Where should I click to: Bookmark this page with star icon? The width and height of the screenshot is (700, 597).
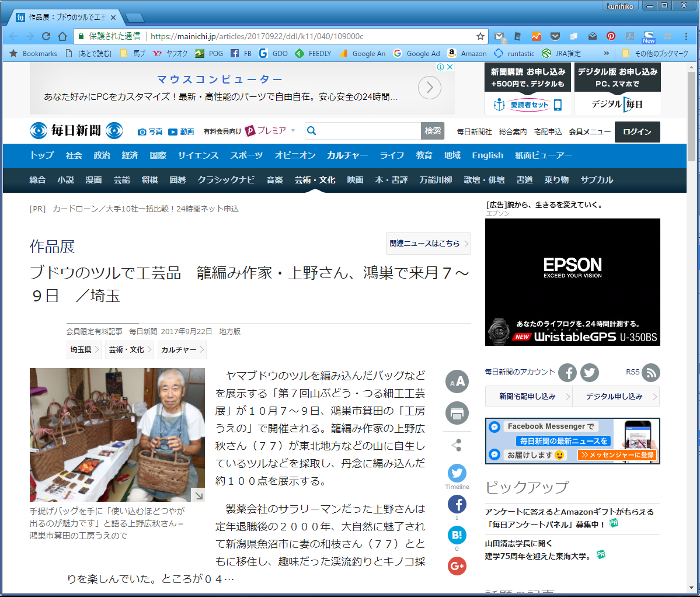pos(480,36)
